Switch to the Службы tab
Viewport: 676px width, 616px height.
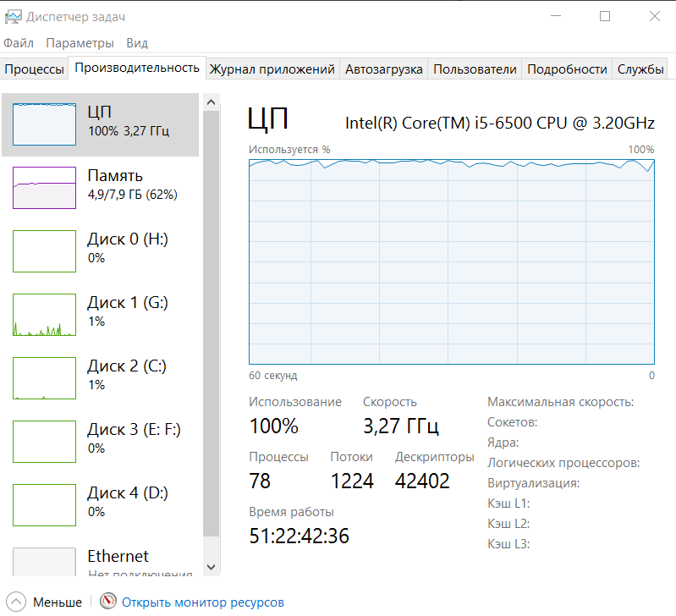pyautogui.click(x=640, y=69)
